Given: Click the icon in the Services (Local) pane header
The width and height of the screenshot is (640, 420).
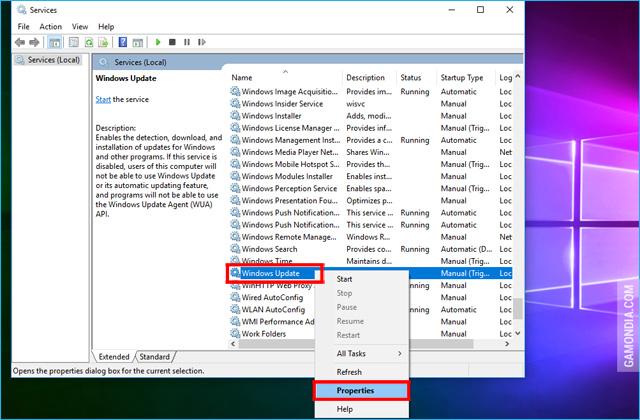Looking at the screenshot, I should click(x=104, y=62).
